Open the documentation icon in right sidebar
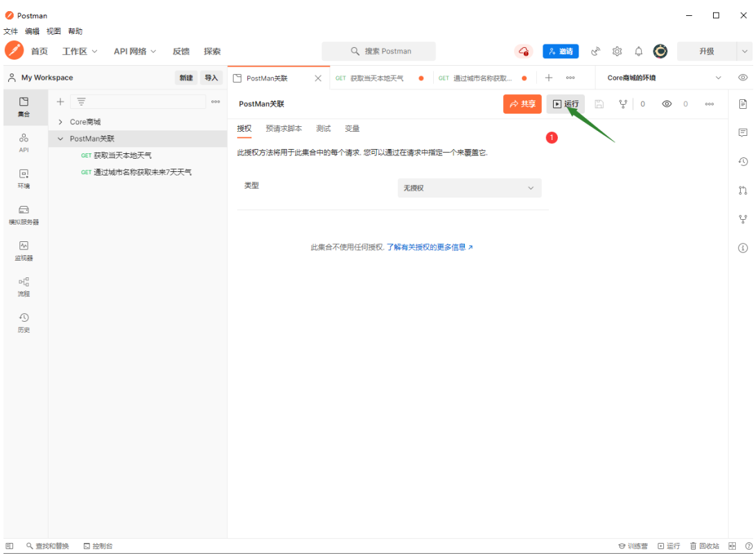The height and width of the screenshot is (554, 756). [x=743, y=103]
